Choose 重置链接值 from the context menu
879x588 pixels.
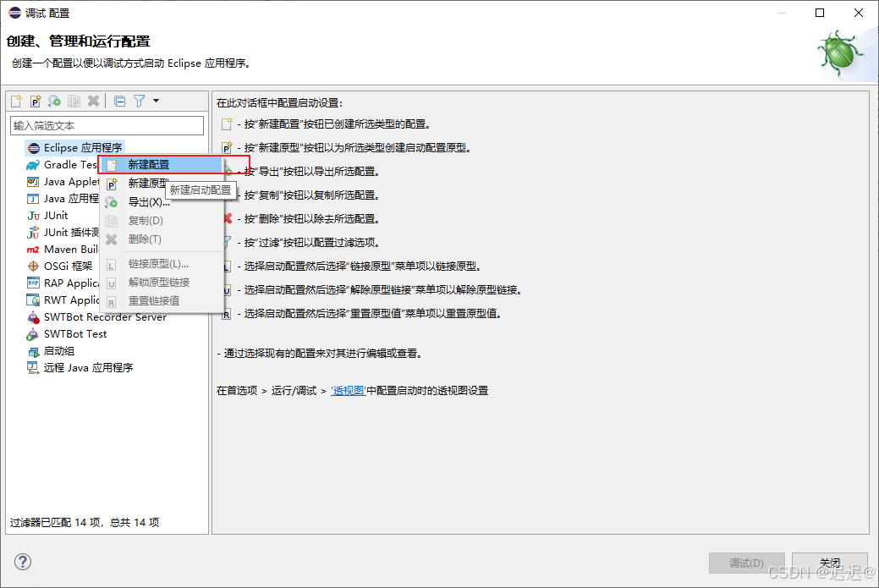pyautogui.click(x=162, y=300)
